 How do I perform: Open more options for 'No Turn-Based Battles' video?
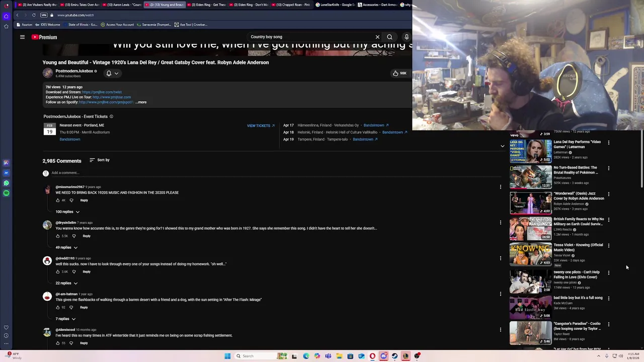[609, 168]
